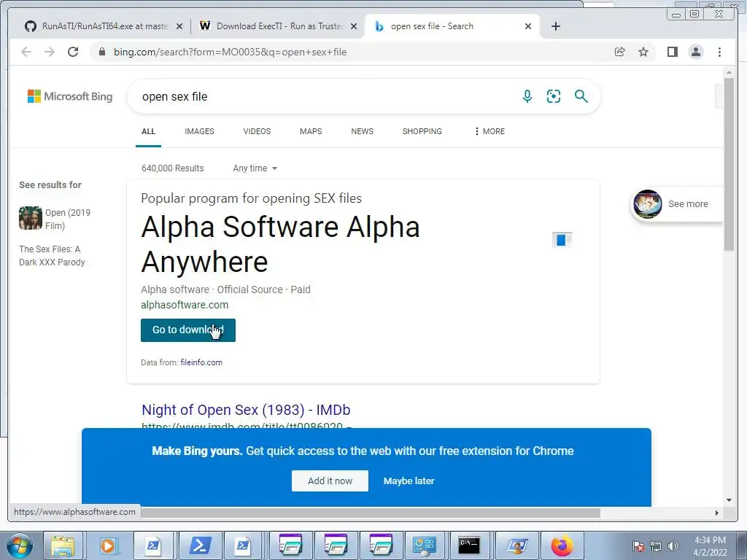Click the Alpha Anywhere program icon
The width and height of the screenshot is (747, 560).
[562, 239]
